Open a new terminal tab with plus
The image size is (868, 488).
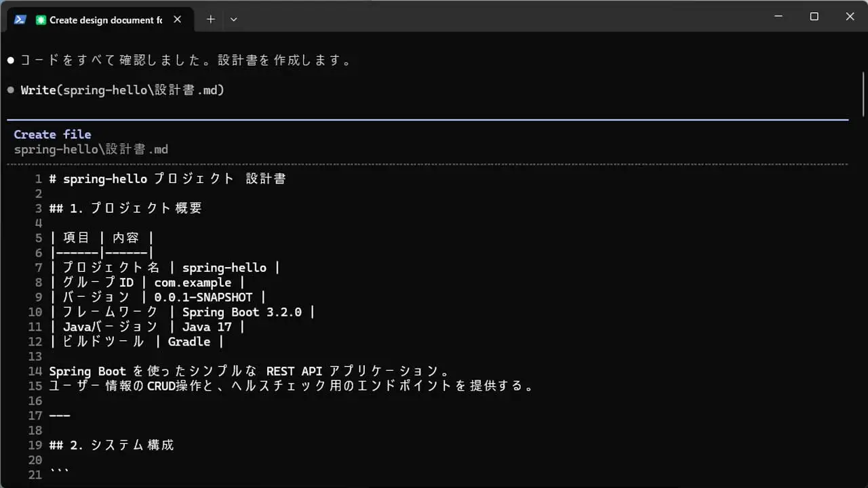pos(210,20)
